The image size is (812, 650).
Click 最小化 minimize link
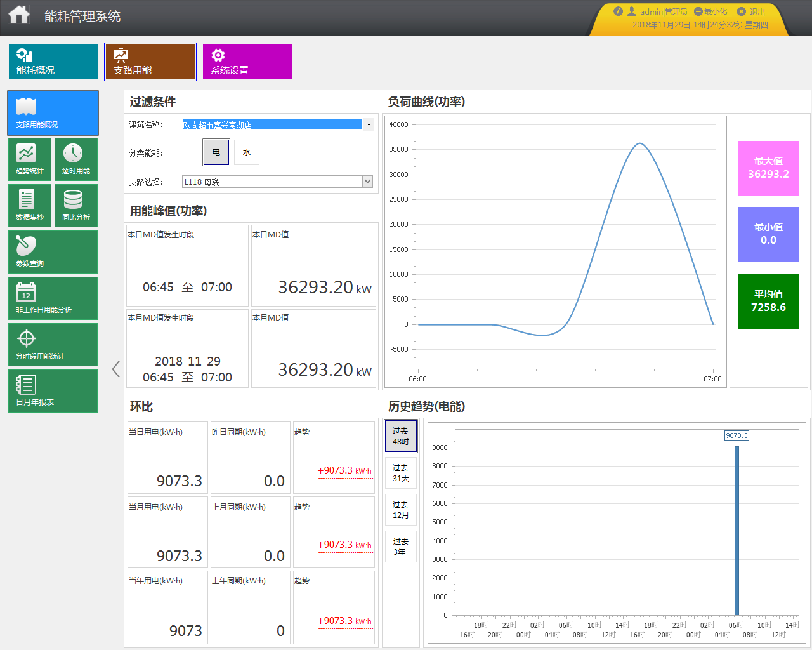[x=711, y=11]
